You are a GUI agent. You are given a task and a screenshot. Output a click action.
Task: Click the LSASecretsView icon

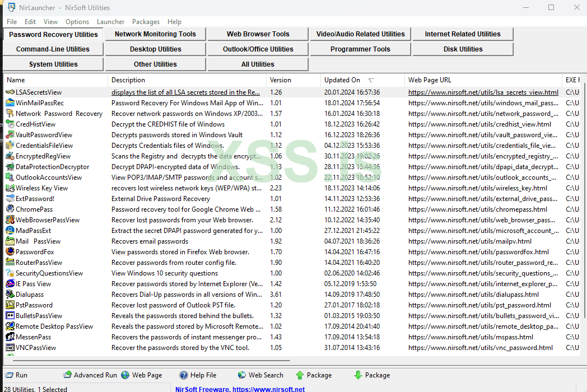pos(10,92)
